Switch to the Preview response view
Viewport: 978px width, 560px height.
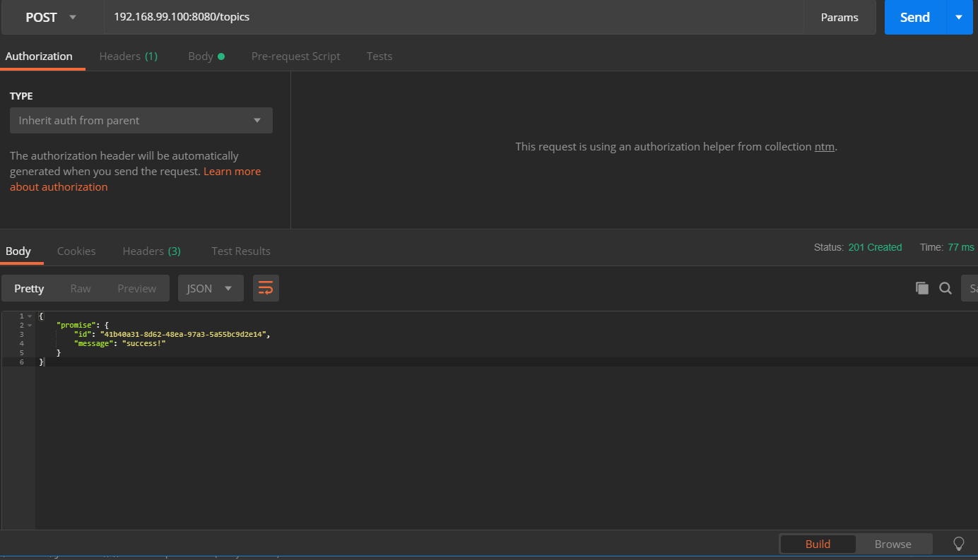point(137,288)
